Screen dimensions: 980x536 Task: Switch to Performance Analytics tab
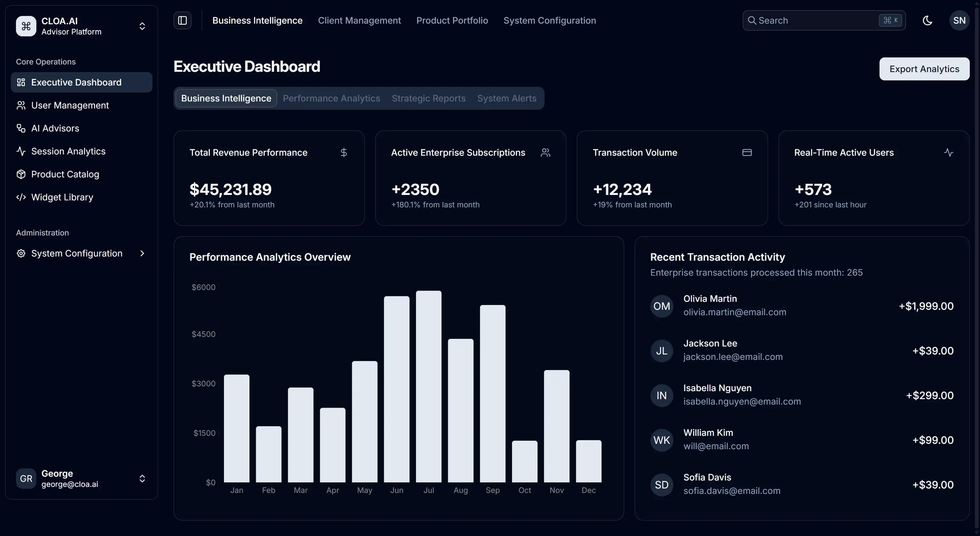331,99
